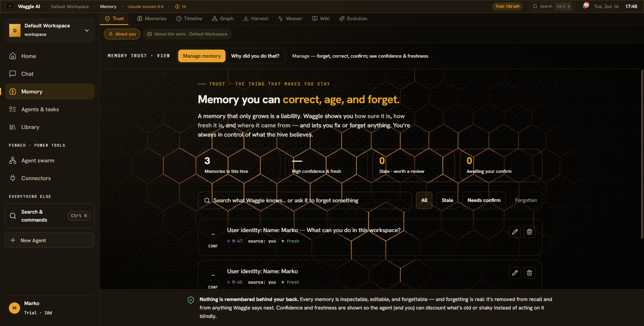The width and height of the screenshot is (644, 326).
Task: Create a New Agent
Action: click(x=50, y=240)
